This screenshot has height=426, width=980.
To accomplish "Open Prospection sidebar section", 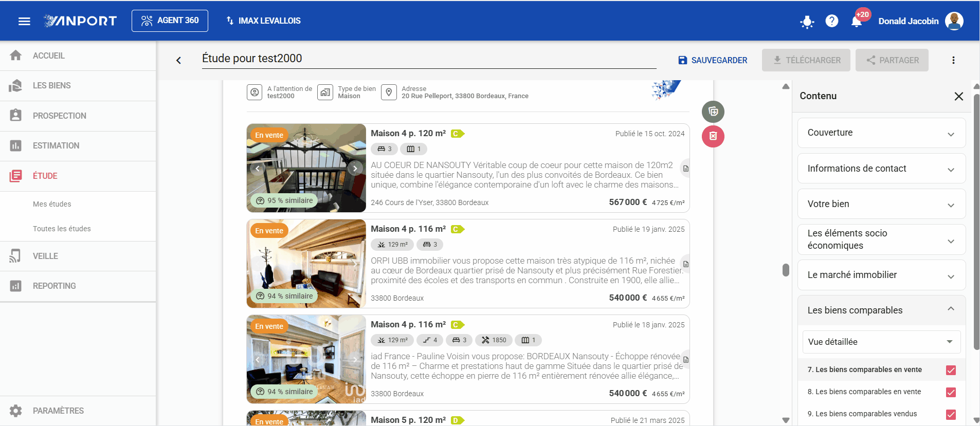I will (78, 116).
